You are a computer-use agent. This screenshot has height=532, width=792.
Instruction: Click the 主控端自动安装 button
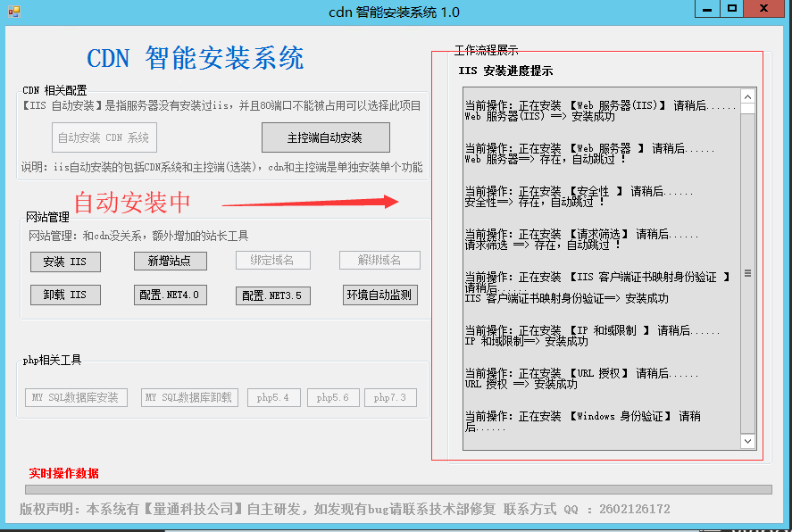325,137
